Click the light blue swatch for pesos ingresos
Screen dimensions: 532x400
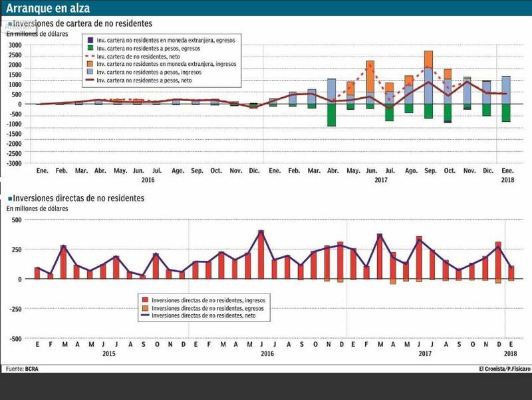[90, 73]
